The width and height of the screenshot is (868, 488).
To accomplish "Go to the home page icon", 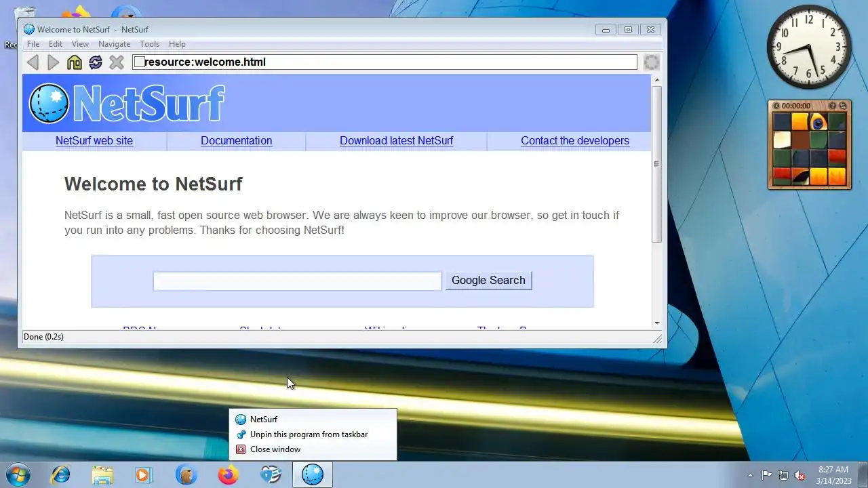I will pos(75,62).
